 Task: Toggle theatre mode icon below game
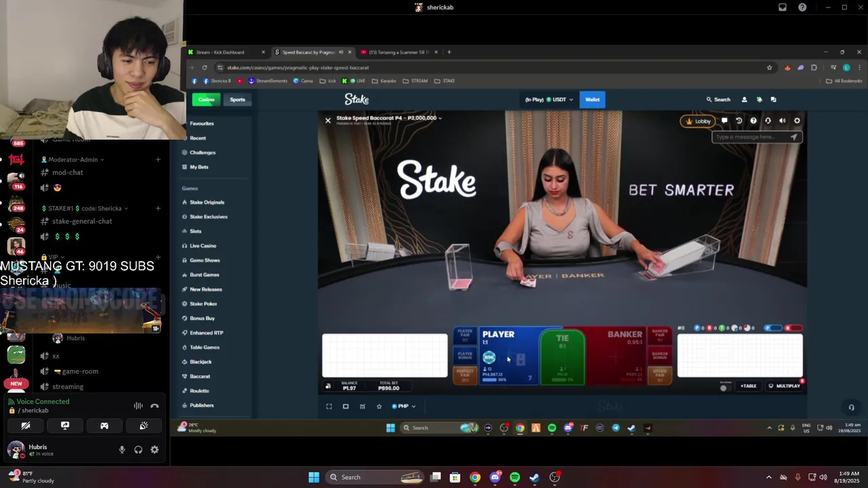pos(345,406)
